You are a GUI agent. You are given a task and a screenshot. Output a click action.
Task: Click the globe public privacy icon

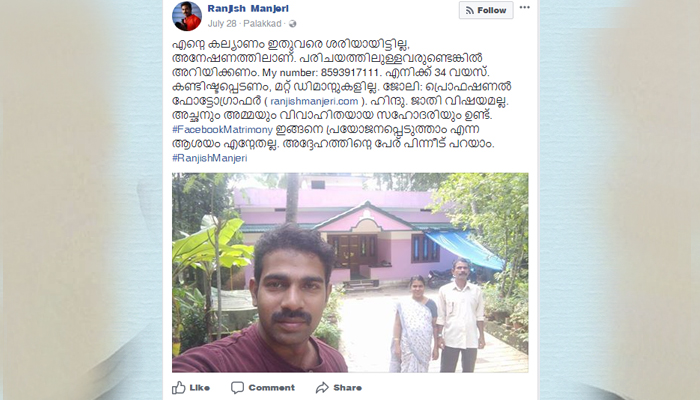coord(292,24)
